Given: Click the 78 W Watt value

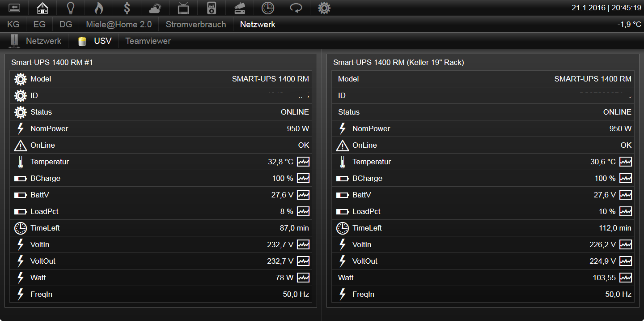Looking at the screenshot, I should point(284,278).
